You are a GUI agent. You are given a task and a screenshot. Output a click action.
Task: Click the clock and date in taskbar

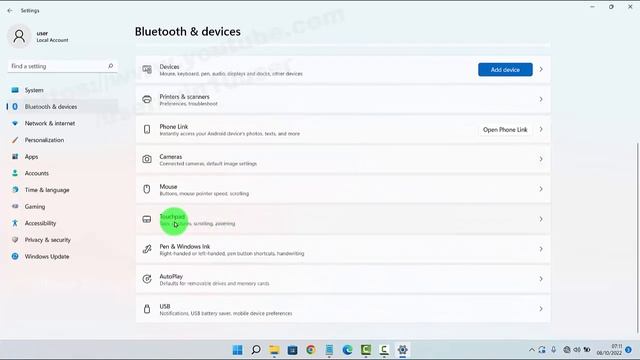(609, 350)
